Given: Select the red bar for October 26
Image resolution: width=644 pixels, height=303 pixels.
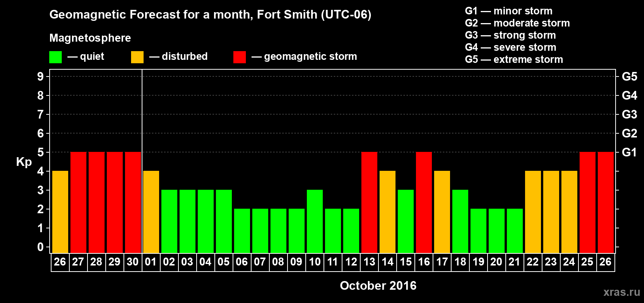Looking at the screenshot, I should tap(606, 202).
